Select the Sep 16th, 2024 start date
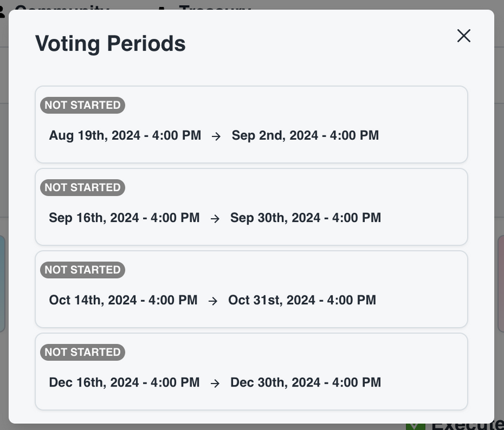Viewport: 504px width, 430px height. coord(124,218)
